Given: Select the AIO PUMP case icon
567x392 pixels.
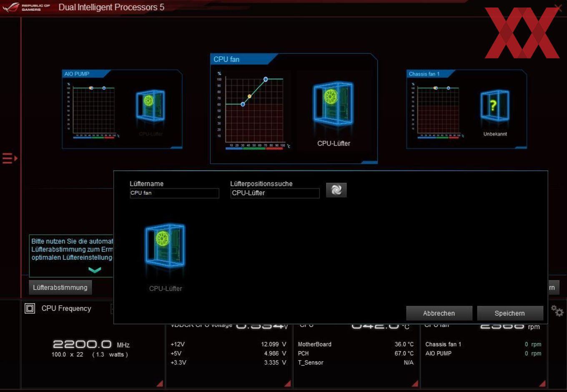Looking at the screenshot, I should pos(150,106).
